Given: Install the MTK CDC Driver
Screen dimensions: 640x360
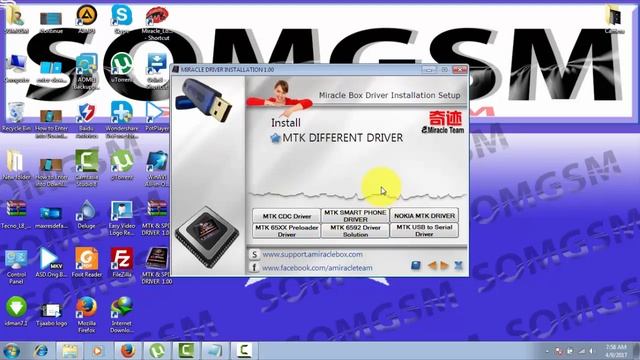Looking at the screenshot, I should (x=287, y=216).
